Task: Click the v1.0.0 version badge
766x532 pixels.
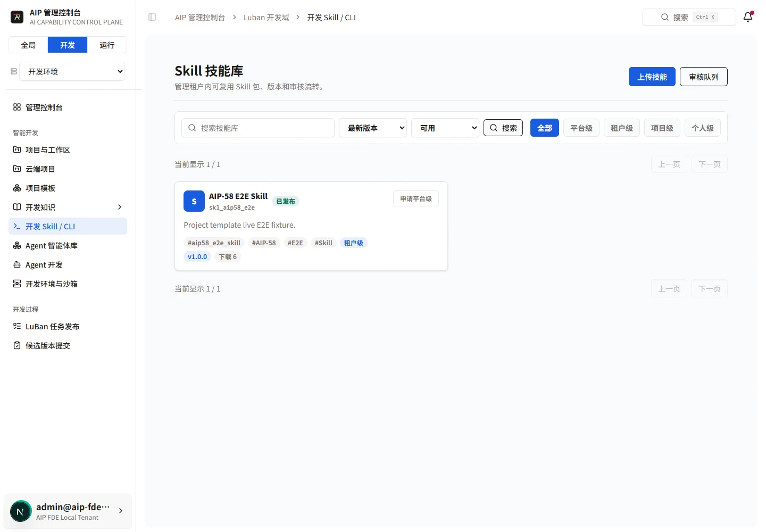Action: (197, 256)
